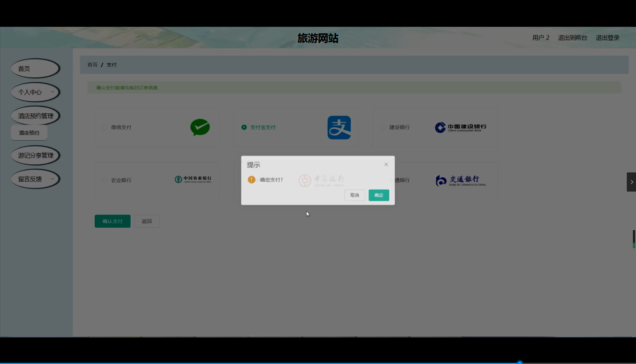Cancel the dialog with the 取消 button
Viewport: 636px width, 364px height.
click(x=355, y=195)
